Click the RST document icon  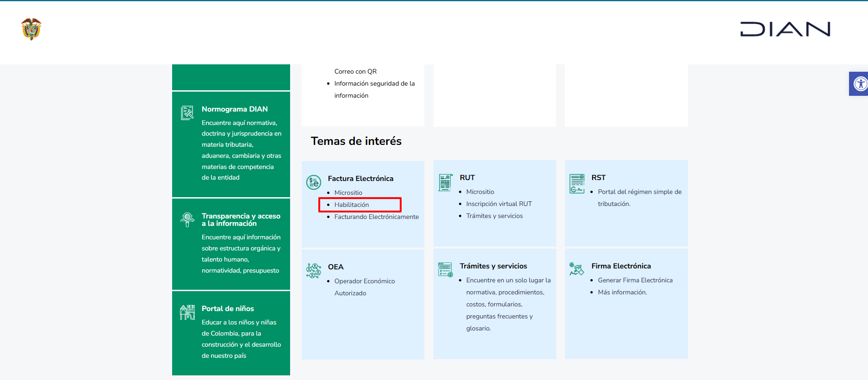pos(577,183)
